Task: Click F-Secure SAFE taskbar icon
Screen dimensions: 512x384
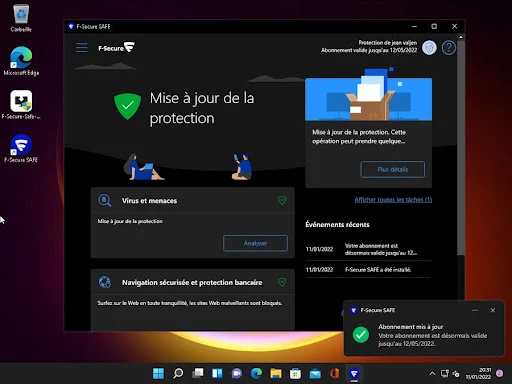Action: click(x=354, y=373)
